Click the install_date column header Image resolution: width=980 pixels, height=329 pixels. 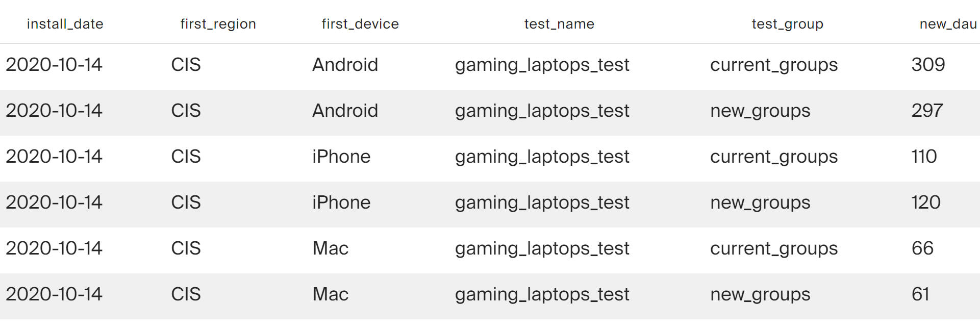click(x=65, y=24)
